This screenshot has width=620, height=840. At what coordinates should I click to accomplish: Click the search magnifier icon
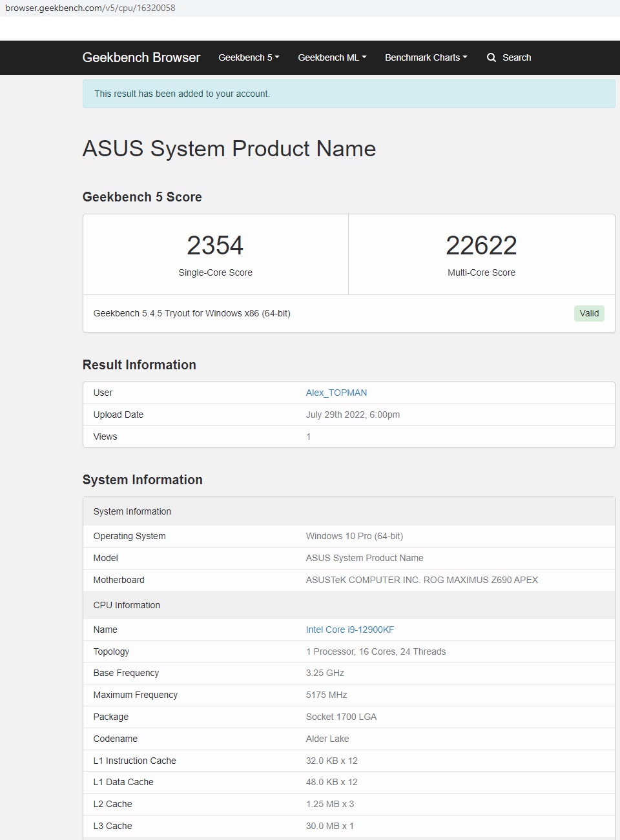coord(491,57)
